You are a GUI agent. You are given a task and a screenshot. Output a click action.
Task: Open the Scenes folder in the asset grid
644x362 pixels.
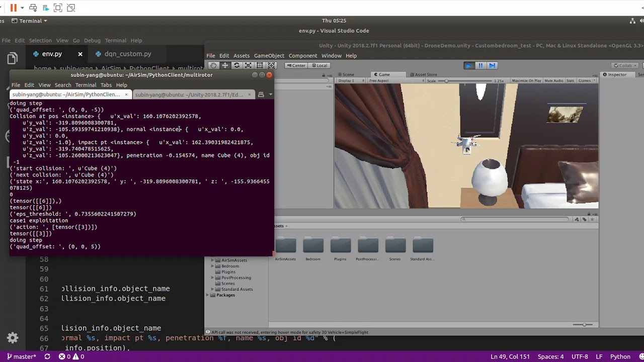click(x=395, y=245)
